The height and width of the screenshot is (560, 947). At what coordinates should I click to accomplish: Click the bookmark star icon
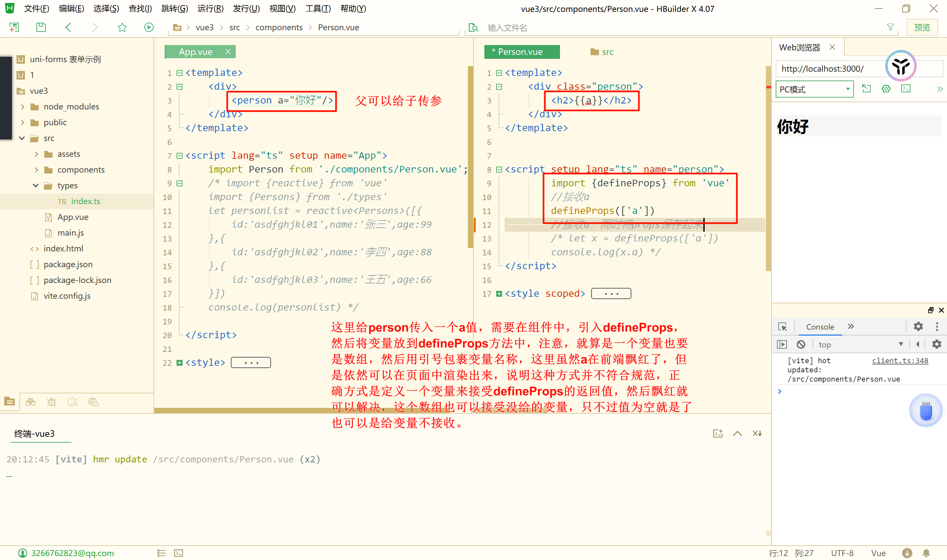(122, 27)
